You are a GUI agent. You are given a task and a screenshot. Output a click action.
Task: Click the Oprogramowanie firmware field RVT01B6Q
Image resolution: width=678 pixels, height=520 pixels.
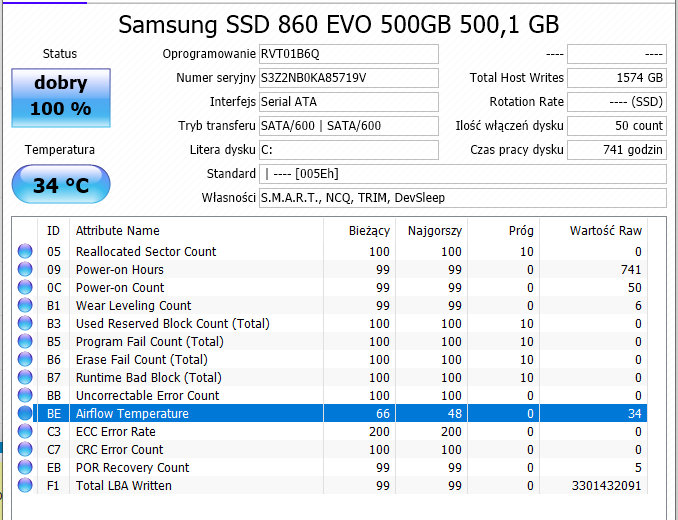coord(347,54)
